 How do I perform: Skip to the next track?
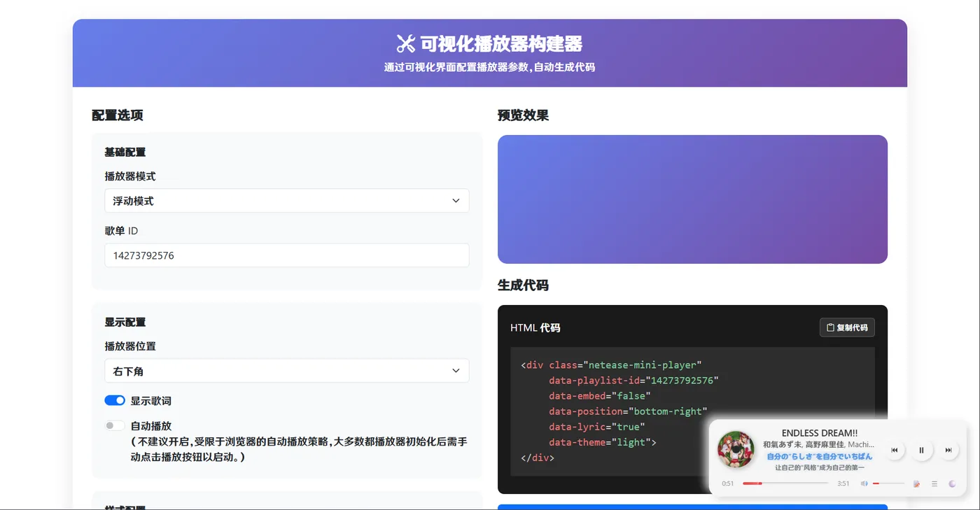click(x=948, y=450)
